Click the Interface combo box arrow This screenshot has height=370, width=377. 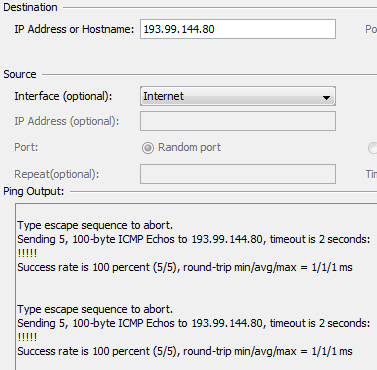point(326,97)
